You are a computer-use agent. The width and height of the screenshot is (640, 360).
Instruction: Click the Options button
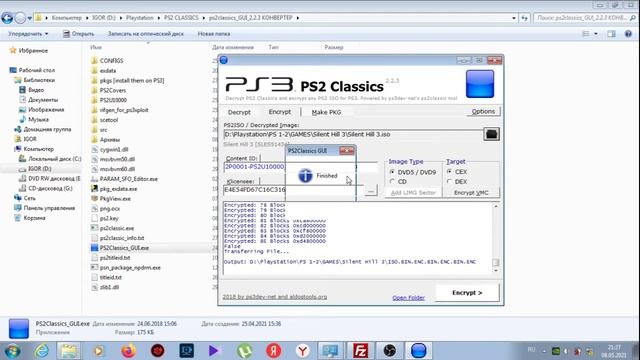[x=483, y=111]
